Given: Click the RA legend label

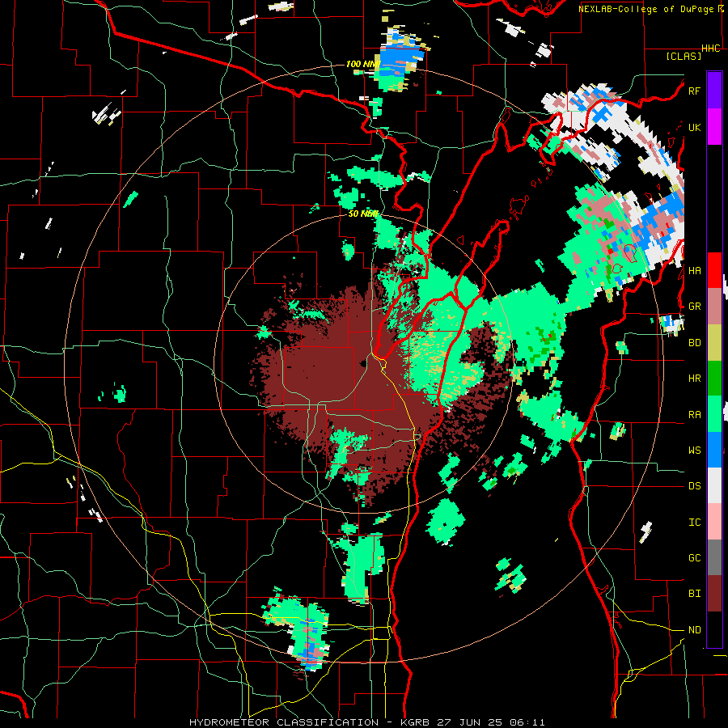Looking at the screenshot, I should pos(694,415).
